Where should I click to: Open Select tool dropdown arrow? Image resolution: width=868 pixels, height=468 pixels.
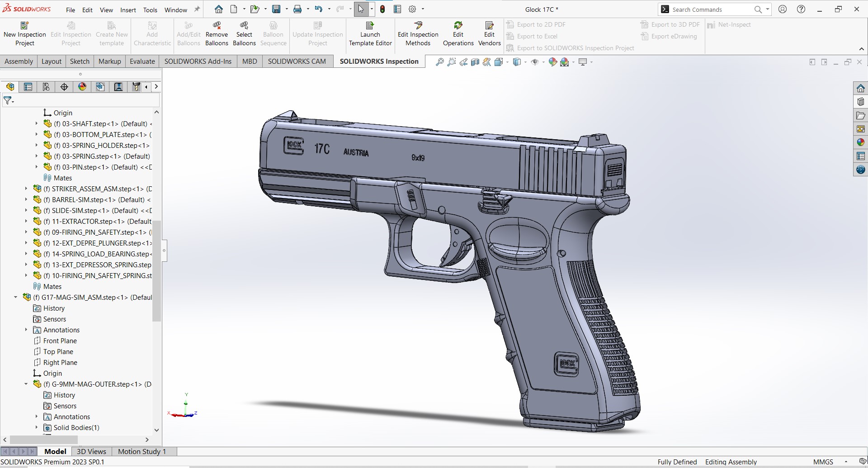(372, 9)
